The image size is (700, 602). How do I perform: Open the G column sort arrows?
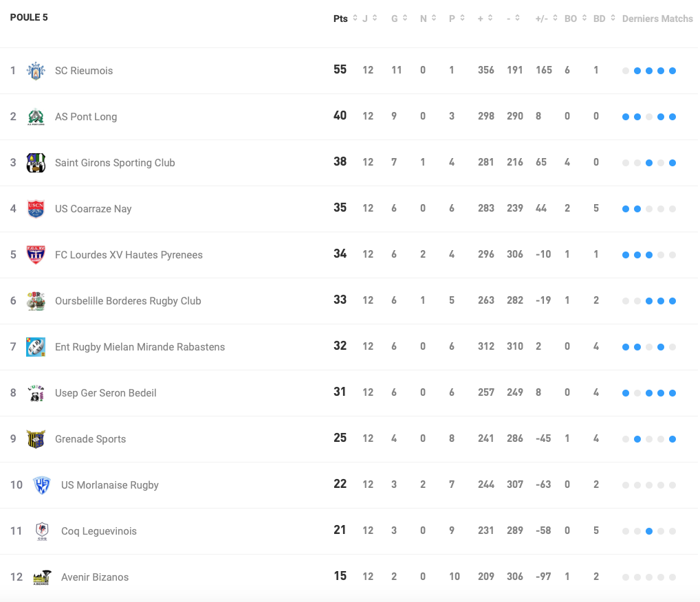406,19
